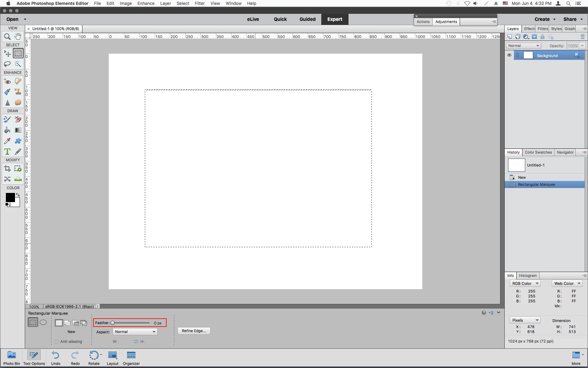Image resolution: width=588 pixels, height=368 pixels.
Task: Enable the Anti-aliasing checkbox
Action: coord(57,342)
